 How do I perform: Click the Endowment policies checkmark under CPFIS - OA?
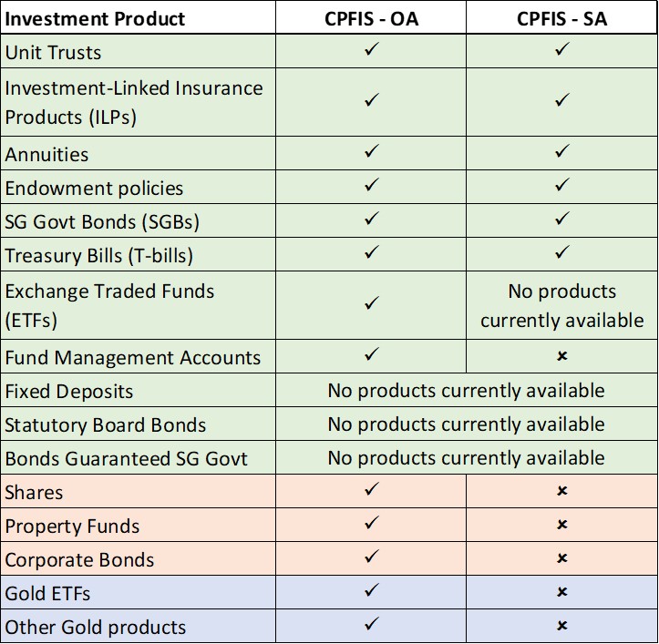[371, 186]
